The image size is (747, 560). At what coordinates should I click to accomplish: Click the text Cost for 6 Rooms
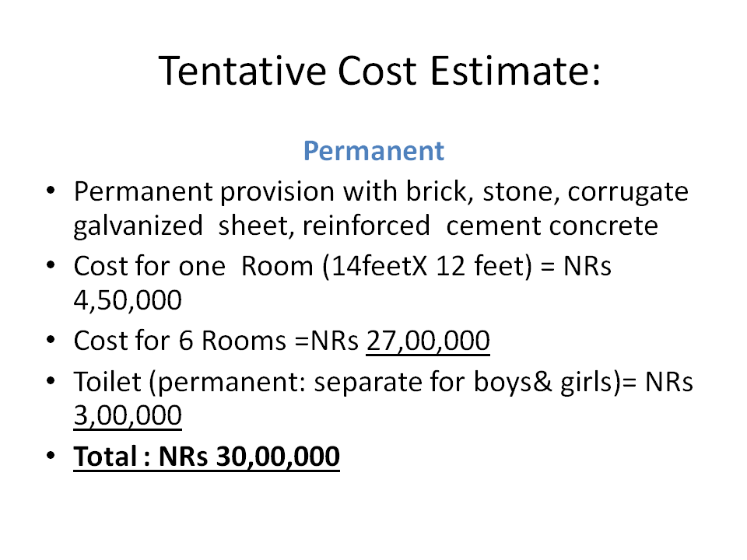[x=180, y=341]
